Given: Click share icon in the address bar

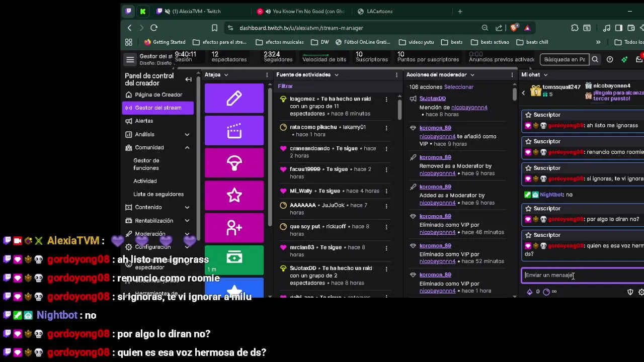Looking at the screenshot, I should click(499, 28).
